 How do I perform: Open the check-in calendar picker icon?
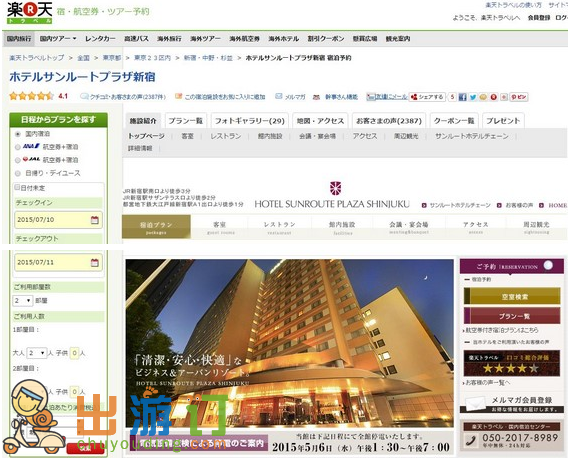point(95,220)
